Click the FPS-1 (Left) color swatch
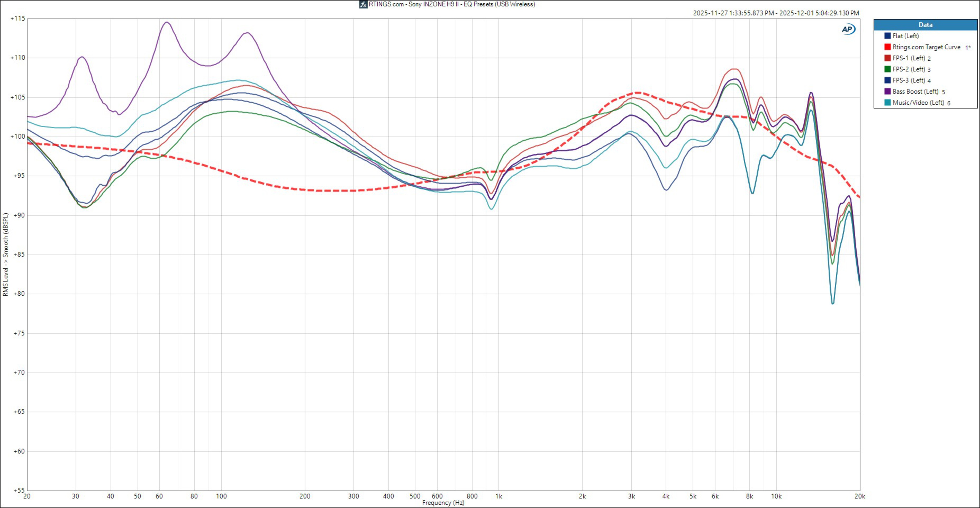980x508 pixels. tap(888, 58)
